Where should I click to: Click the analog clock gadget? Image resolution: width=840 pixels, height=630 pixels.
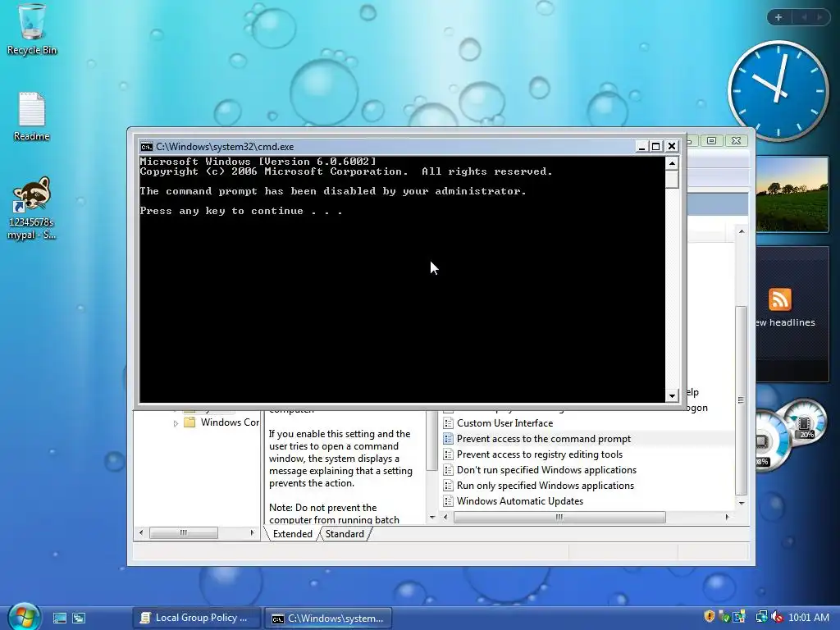coord(778,90)
